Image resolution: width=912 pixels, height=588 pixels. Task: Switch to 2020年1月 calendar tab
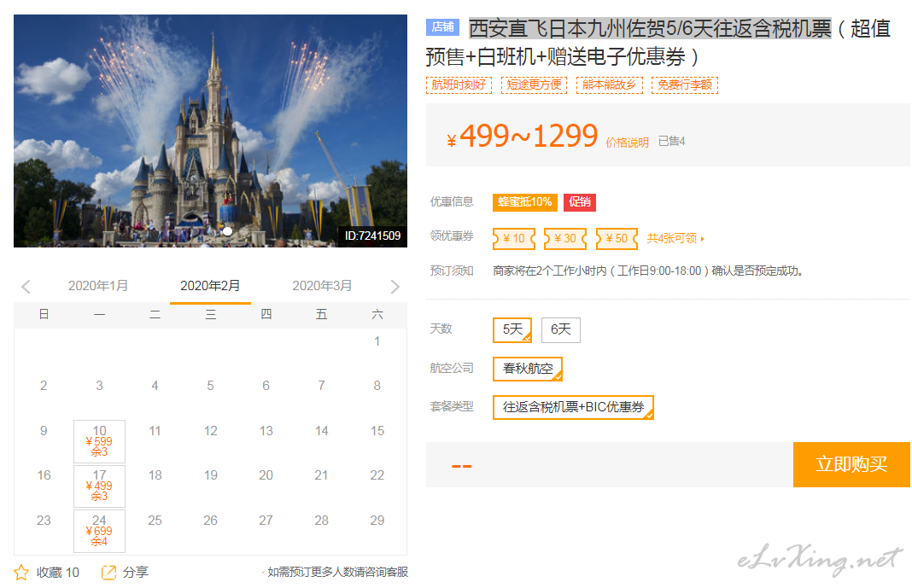point(97,286)
